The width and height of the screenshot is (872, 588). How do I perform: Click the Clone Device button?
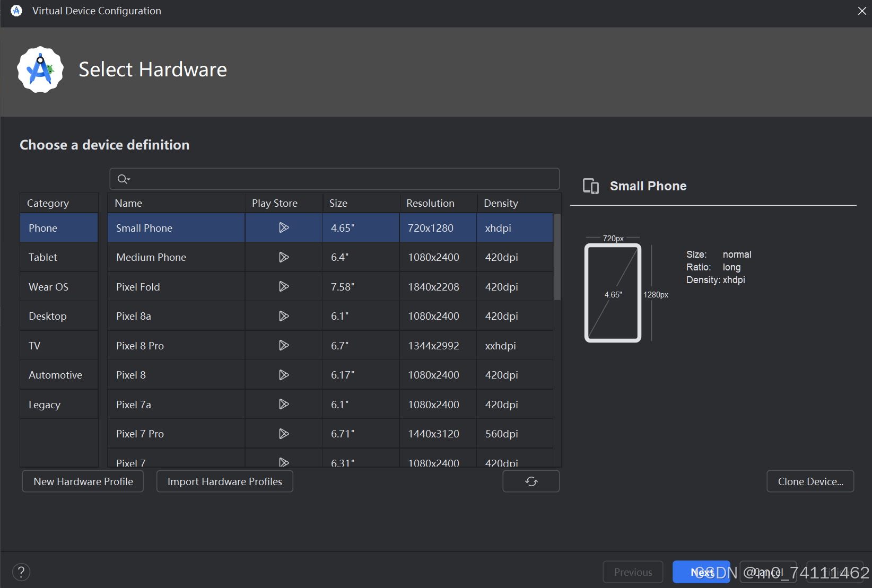pos(810,481)
